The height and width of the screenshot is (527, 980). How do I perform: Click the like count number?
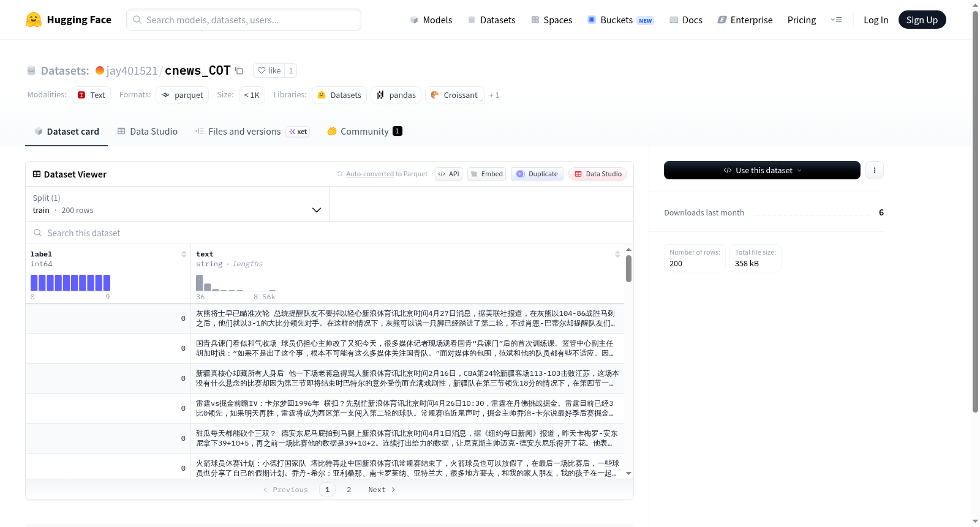(x=291, y=70)
